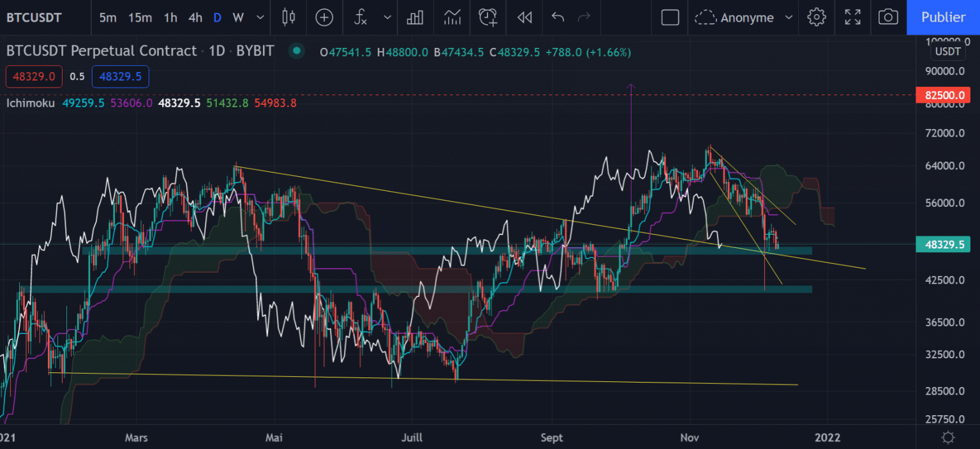Click the blue 48329.5 buy price box
This screenshot has height=449, width=980.
coord(121,77)
